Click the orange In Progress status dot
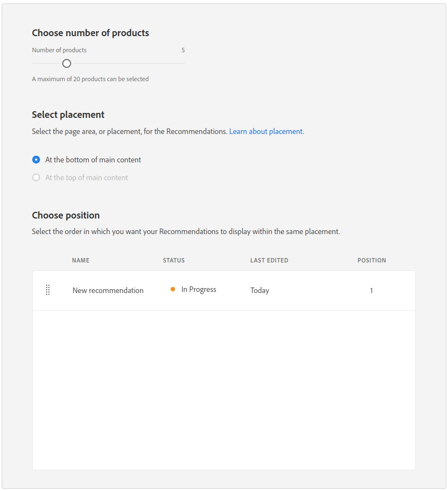448x491 pixels. pos(173,289)
